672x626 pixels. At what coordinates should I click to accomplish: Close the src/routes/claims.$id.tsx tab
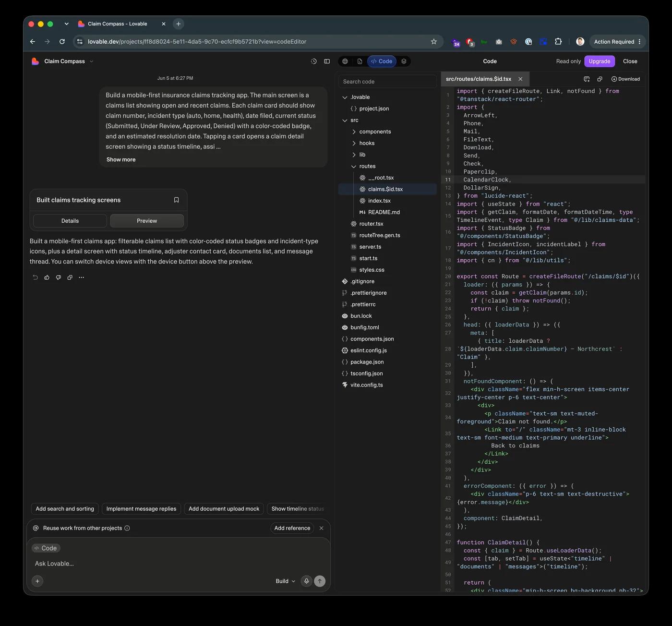point(520,79)
